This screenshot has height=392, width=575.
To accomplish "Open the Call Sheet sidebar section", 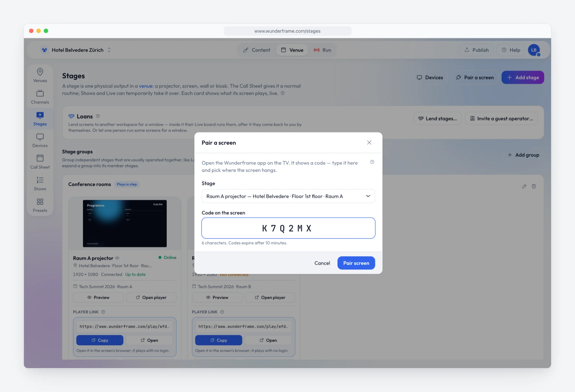I will point(40,162).
